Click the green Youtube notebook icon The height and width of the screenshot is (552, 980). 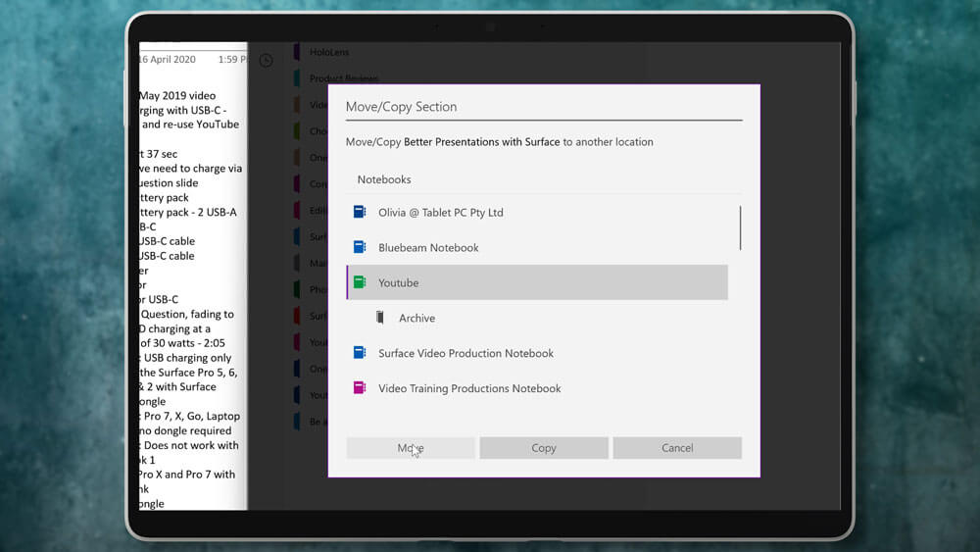(x=360, y=282)
